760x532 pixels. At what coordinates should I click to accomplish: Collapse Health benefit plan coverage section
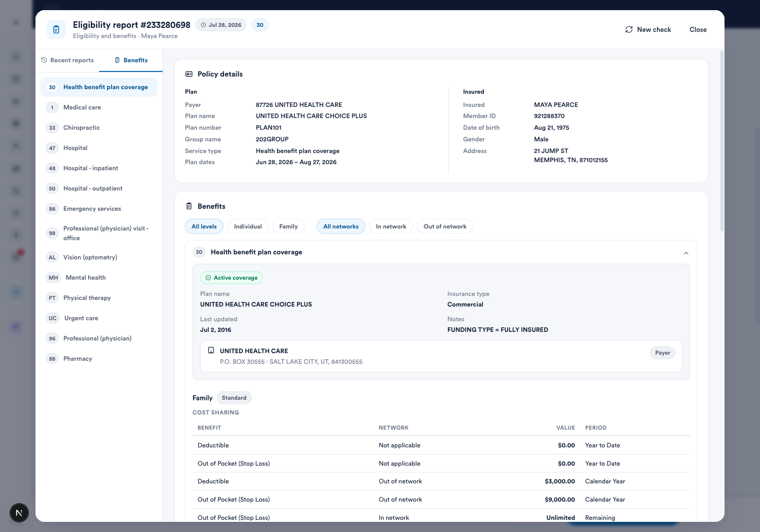pos(686,253)
